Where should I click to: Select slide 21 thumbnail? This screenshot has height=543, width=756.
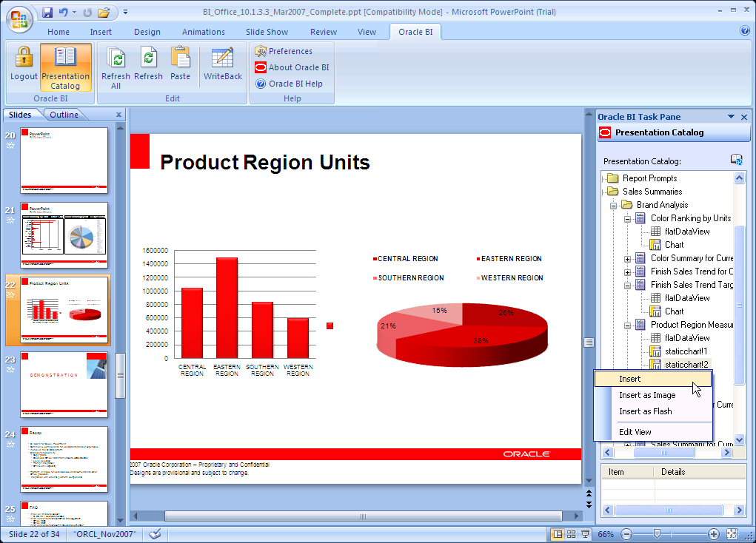64,235
